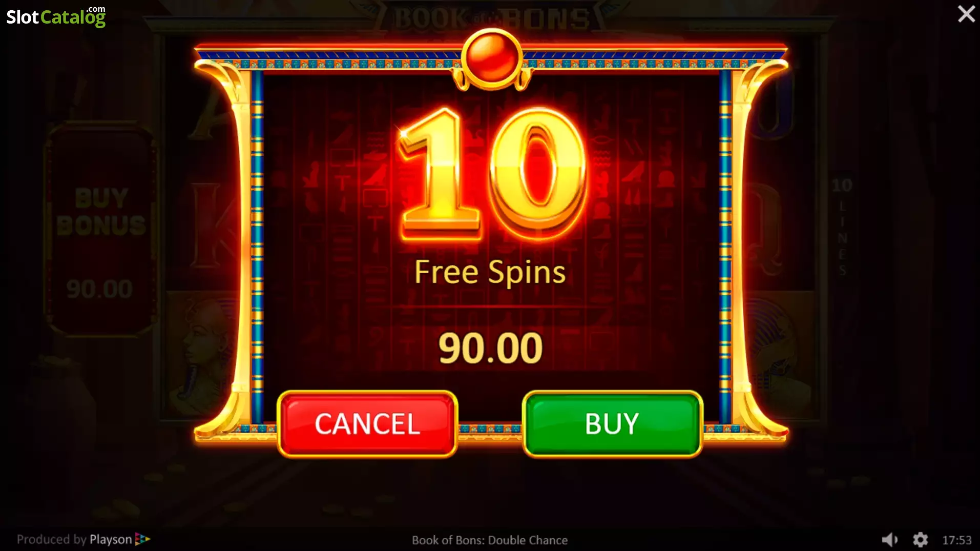Viewport: 980px width, 551px height.
Task: Close the overlay with the X icon
Action: [966, 14]
